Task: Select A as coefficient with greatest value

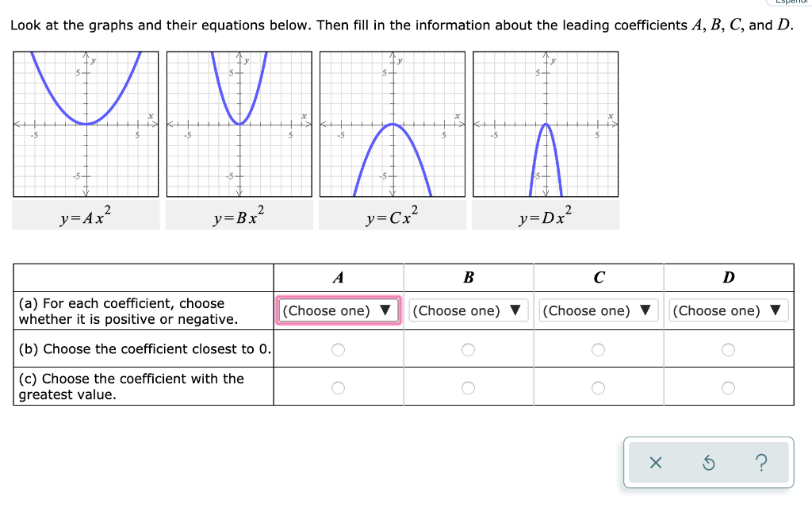Action: tap(339, 387)
